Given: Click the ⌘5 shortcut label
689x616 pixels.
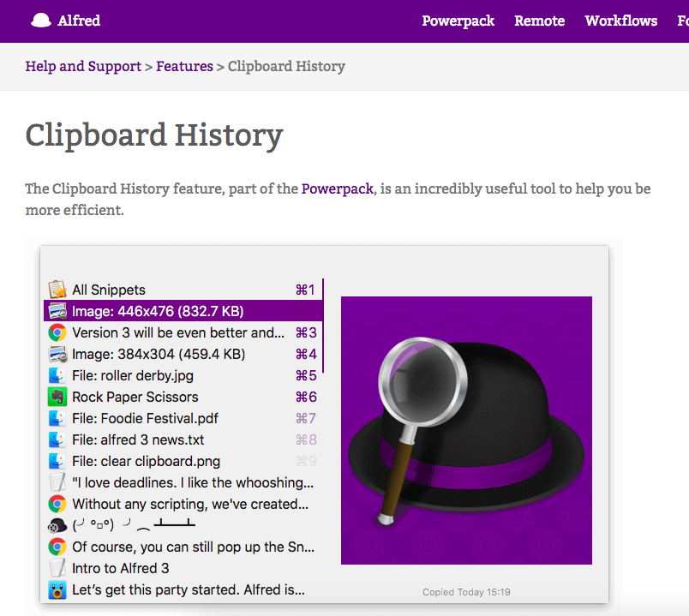Looking at the screenshot, I should pyautogui.click(x=306, y=375).
